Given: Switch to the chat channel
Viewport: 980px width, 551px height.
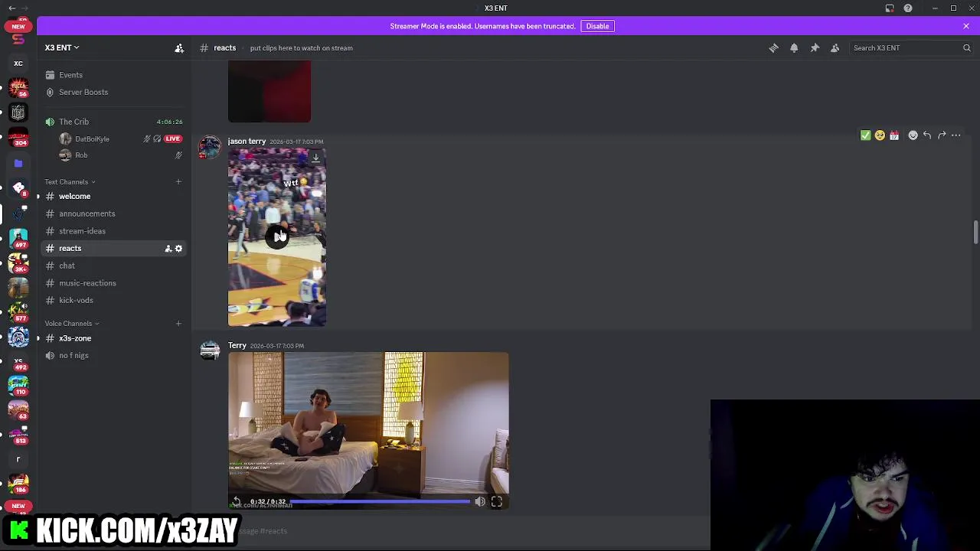Looking at the screenshot, I should pos(114,266).
